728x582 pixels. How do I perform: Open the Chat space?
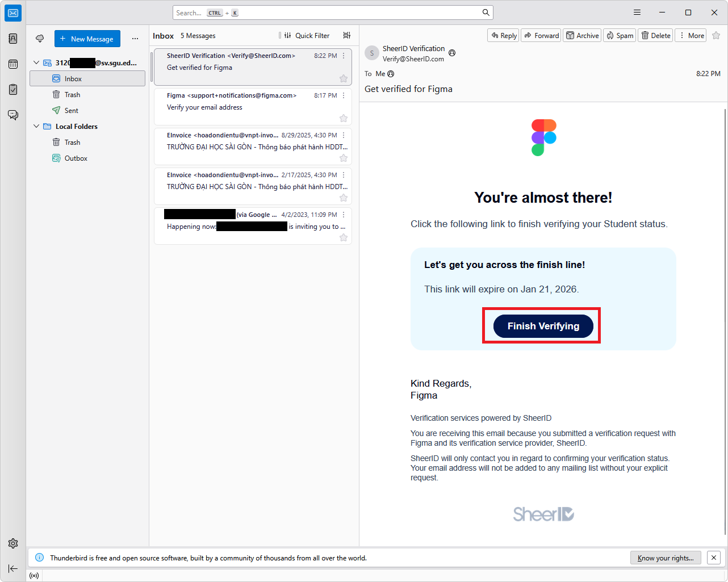coord(13,115)
